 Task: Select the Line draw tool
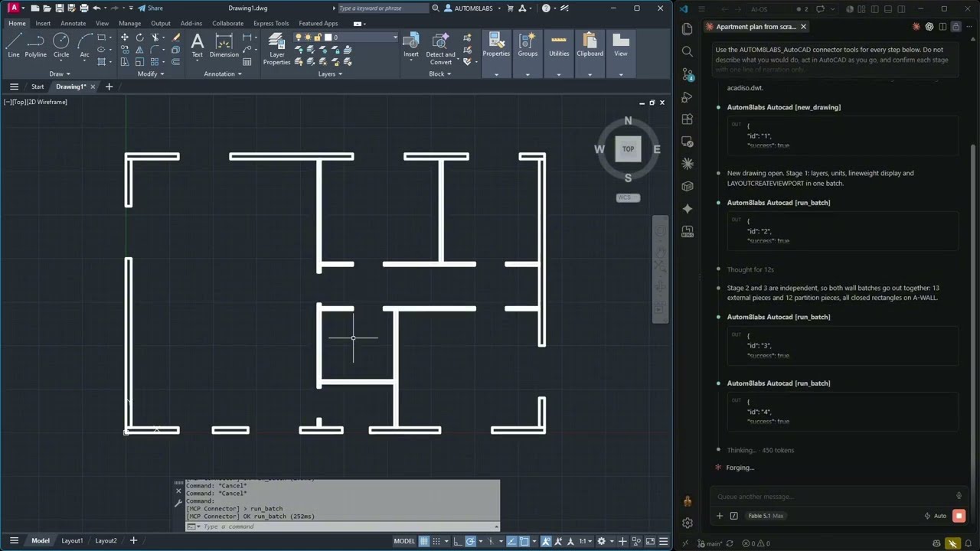(x=14, y=45)
